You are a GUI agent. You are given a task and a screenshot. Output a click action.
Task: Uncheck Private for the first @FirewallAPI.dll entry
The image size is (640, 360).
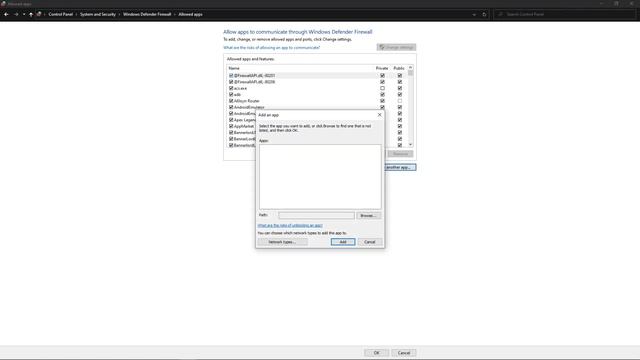[x=382, y=76]
